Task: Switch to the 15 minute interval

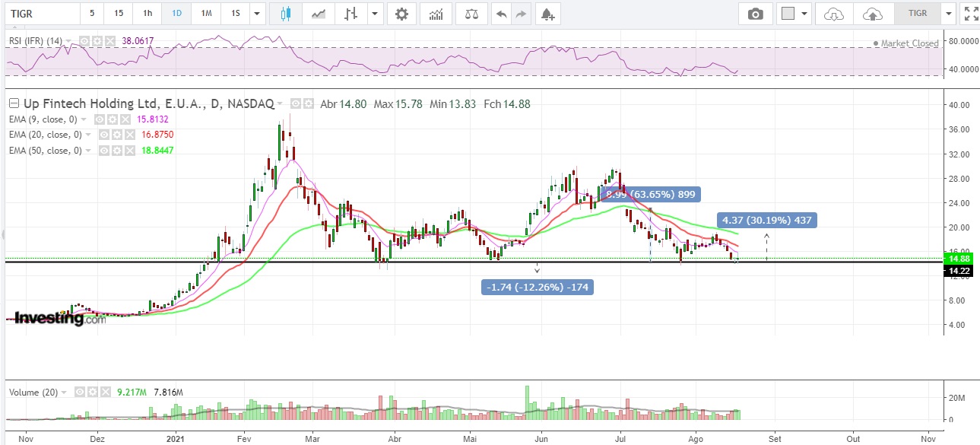Action: 119,14
